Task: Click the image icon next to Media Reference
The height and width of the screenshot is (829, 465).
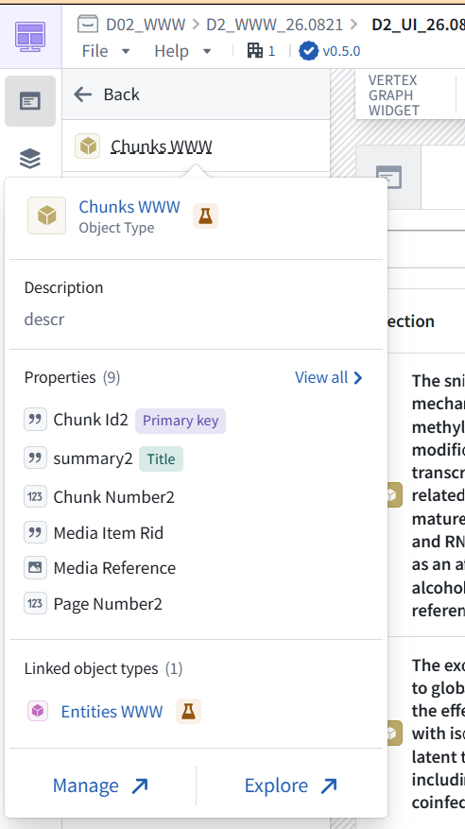Action: 35,568
